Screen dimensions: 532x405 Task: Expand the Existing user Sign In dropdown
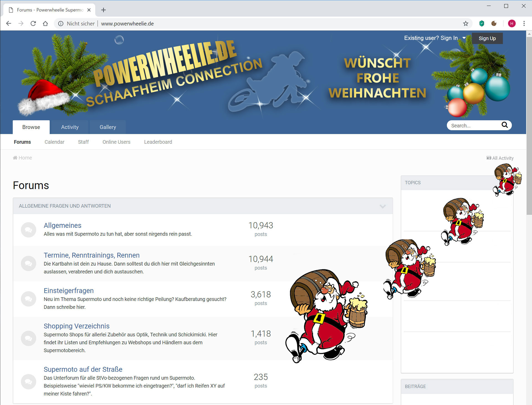click(x=434, y=38)
